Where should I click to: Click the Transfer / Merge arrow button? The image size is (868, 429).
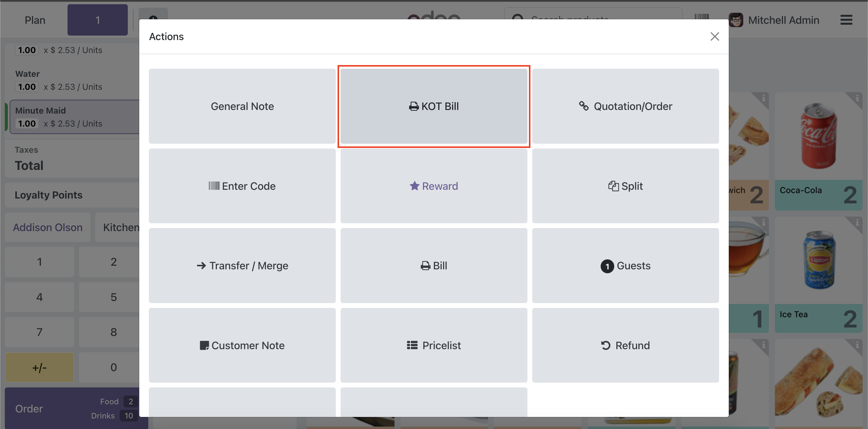(242, 266)
